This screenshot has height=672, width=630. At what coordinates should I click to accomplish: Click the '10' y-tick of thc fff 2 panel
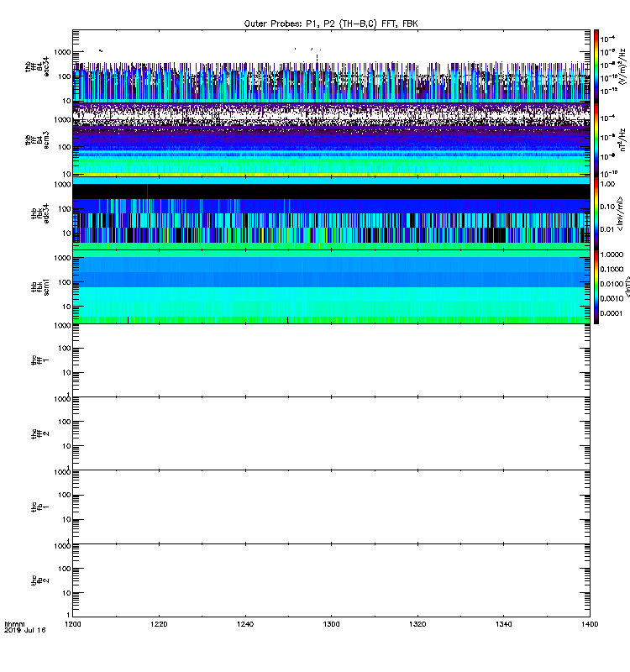tap(66, 446)
